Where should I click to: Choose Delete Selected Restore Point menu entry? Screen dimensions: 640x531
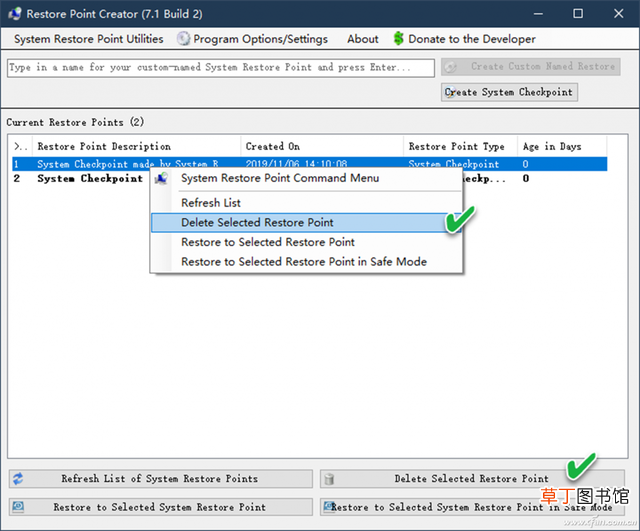coord(306,222)
